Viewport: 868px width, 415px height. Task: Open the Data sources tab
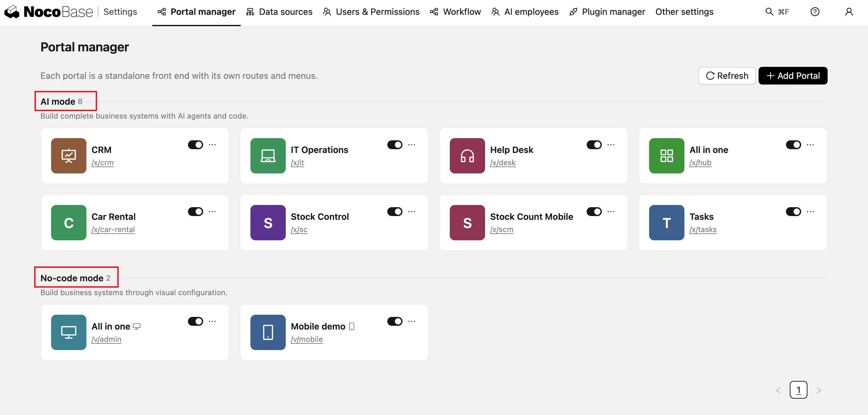279,12
